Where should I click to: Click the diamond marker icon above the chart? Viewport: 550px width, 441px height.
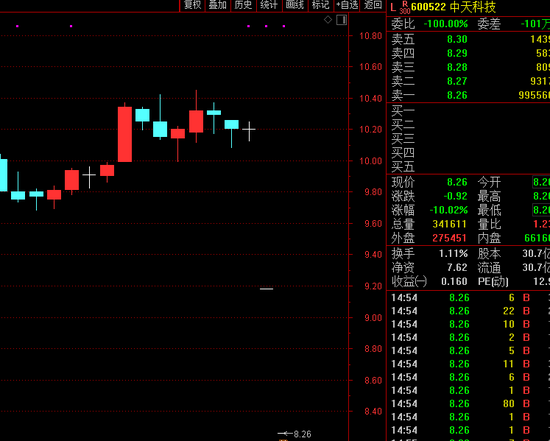pos(328,20)
